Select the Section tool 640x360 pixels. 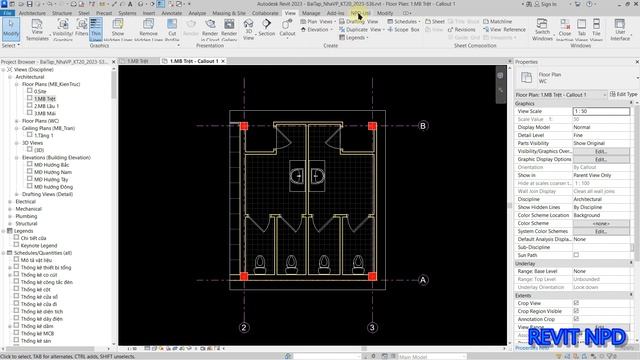pyautogui.click(x=267, y=28)
